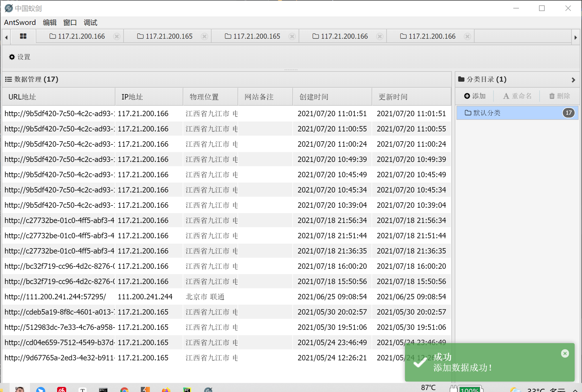582x392 pixels.
Task: Click 重命名 rename category button
Action: [x=517, y=96]
